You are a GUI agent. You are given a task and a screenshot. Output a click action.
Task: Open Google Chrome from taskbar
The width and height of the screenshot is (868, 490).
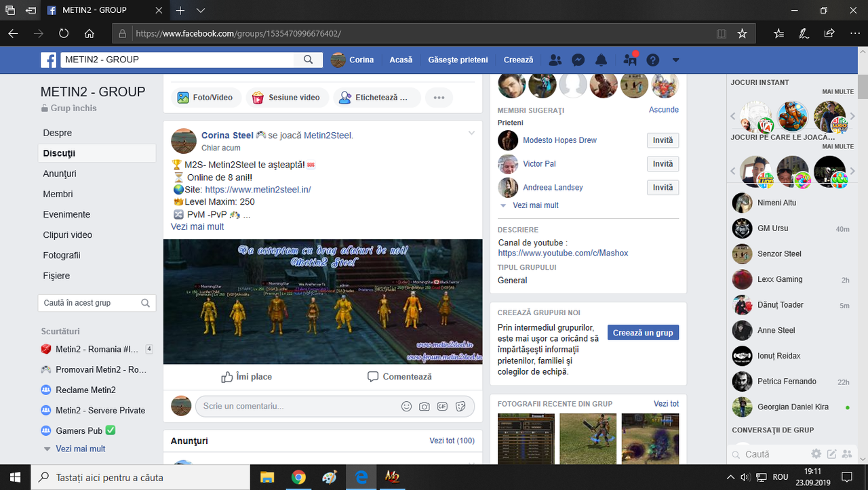click(x=298, y=477)
